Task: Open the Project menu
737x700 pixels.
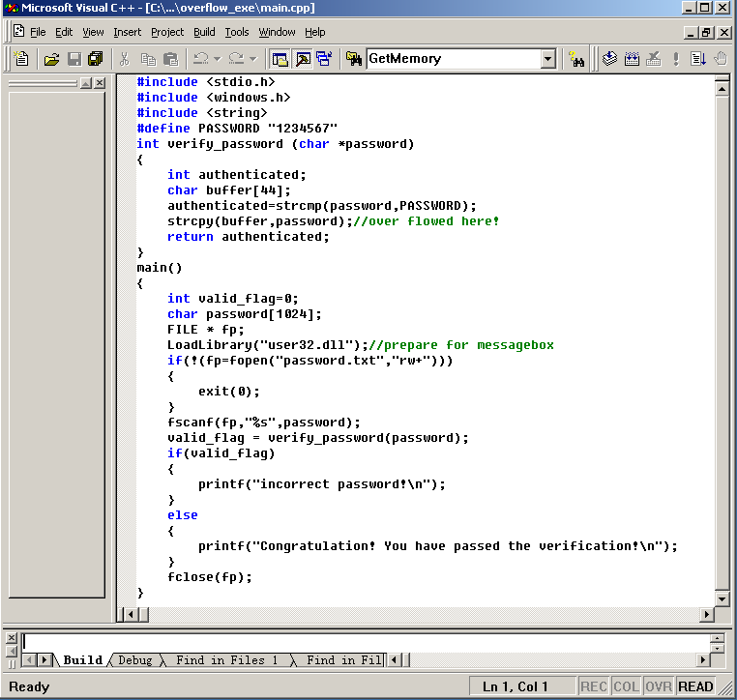Action: (x=167, y=32)
